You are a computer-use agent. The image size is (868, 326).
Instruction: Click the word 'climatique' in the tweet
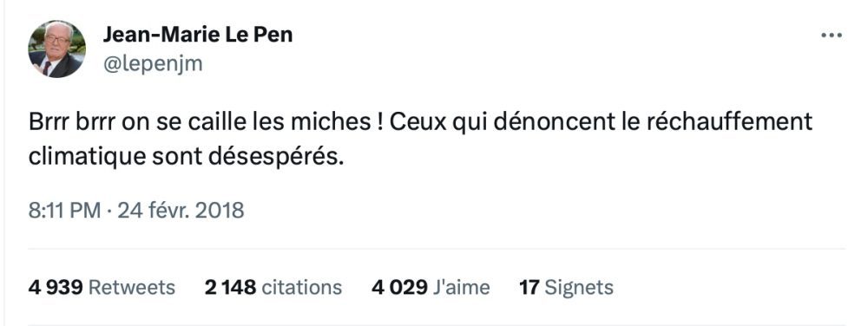[x=86, y=158]
